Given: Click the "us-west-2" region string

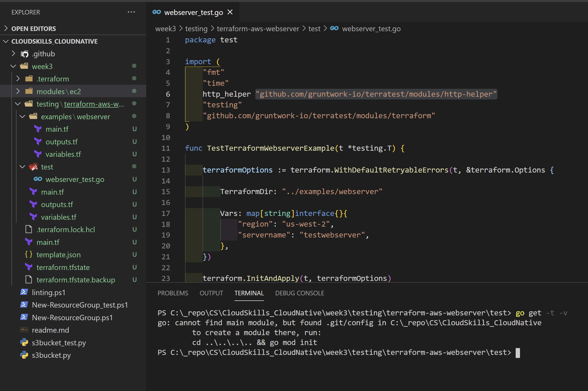Looking at the screenshot, I should tap(306, 224).
